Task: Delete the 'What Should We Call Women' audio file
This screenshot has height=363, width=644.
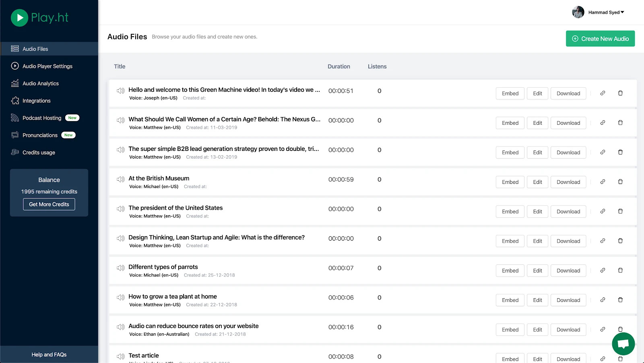Action: tap(620, 123)
